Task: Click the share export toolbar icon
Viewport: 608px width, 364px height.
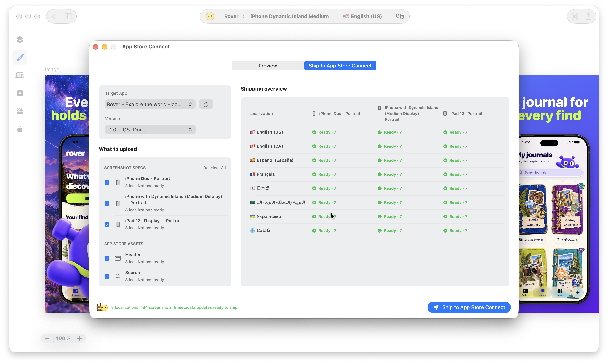Action: 588,16
